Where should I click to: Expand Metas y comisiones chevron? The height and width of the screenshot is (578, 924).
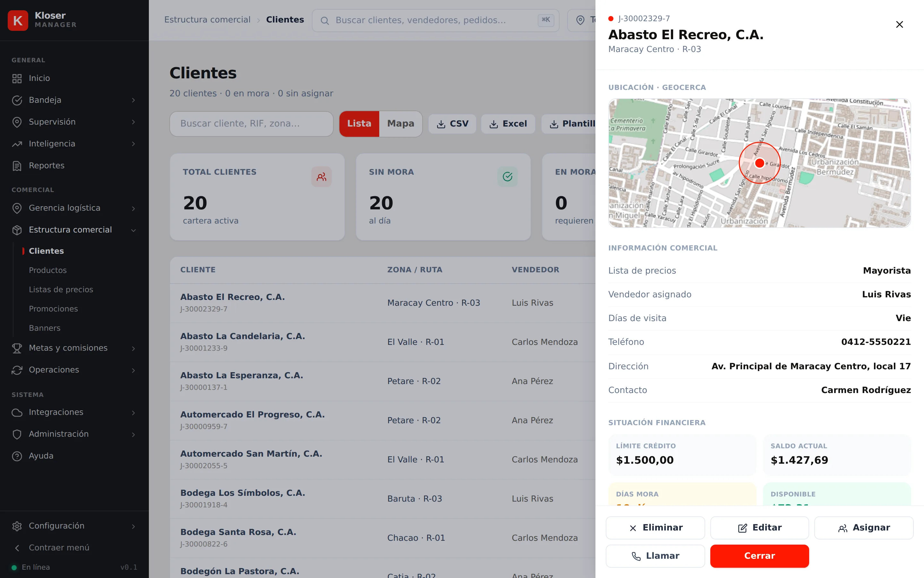point(133,348)
